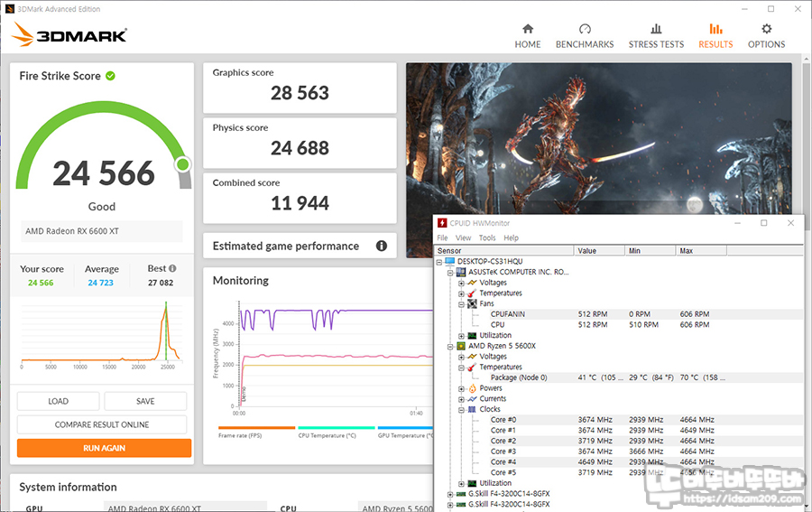
Task: Click the teal CPU Temperature legend bar
Action: 337,428
